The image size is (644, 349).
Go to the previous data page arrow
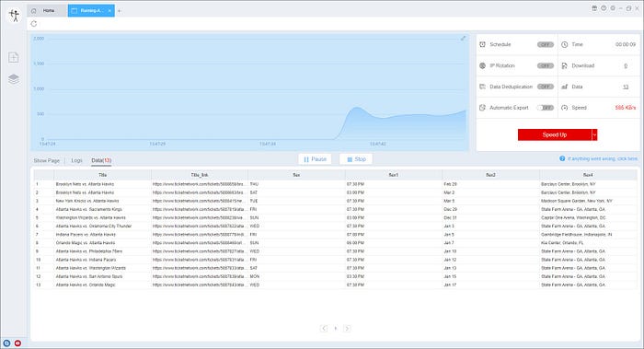click(x=324, y=328)
